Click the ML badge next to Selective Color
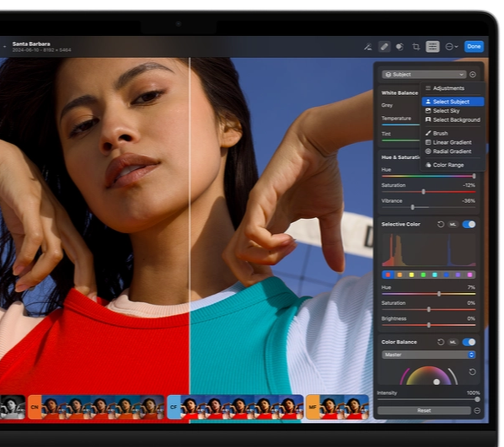Screen dimensions: 504x447 click(x=453, y=225)
